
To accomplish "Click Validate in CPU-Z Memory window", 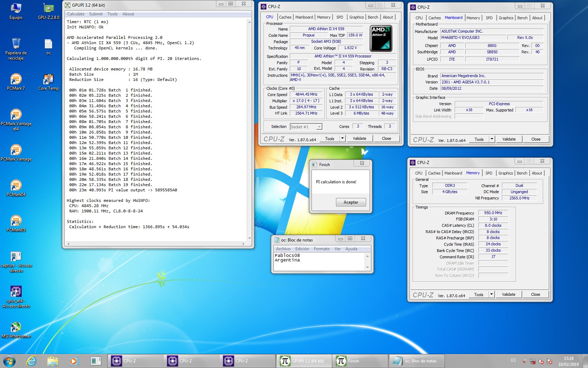I will pos(509,294).
